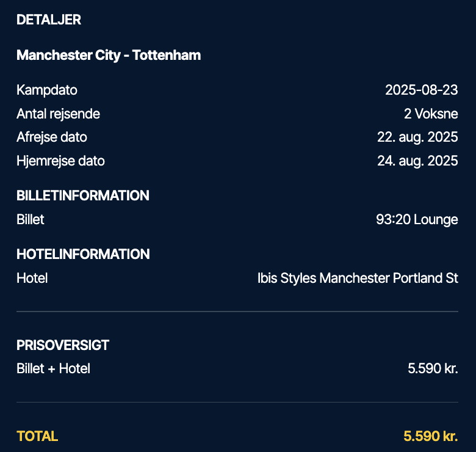Click the Antal rejsende label
476x452 pixels.
click(x=58, y=114)
